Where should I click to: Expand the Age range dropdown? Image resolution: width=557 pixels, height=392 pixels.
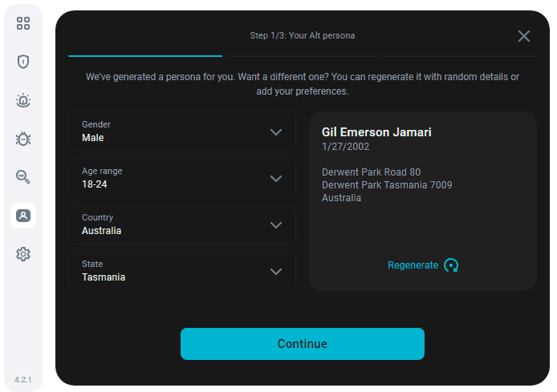182,178
